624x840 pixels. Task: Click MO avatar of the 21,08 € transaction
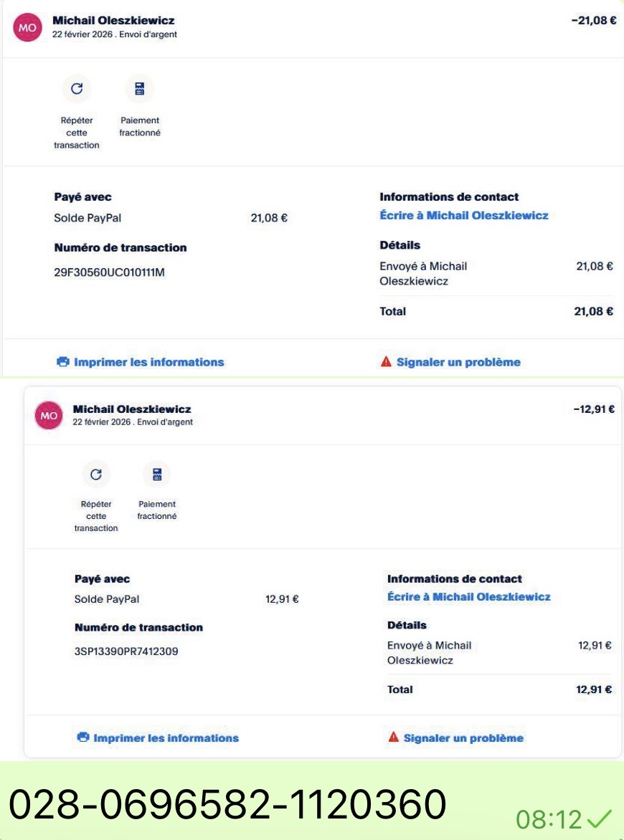click(x=28, y=27)
